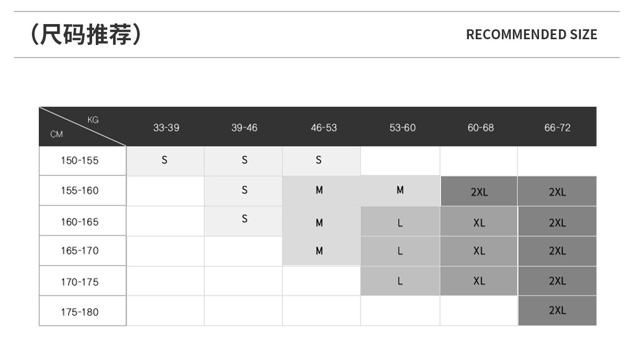This screenshot has height=364, width=628.
Task: Choose the 2XL cell in 155-160 row, 60-68 column
Action: (479, 192)
